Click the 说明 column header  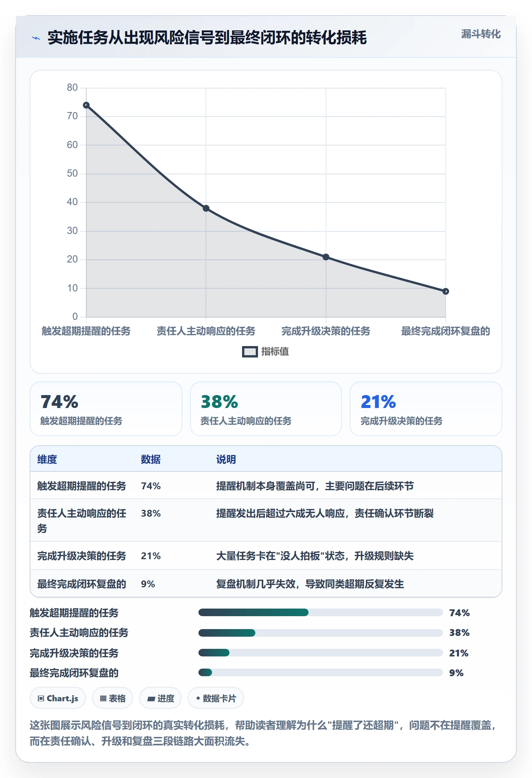point(226,459)
